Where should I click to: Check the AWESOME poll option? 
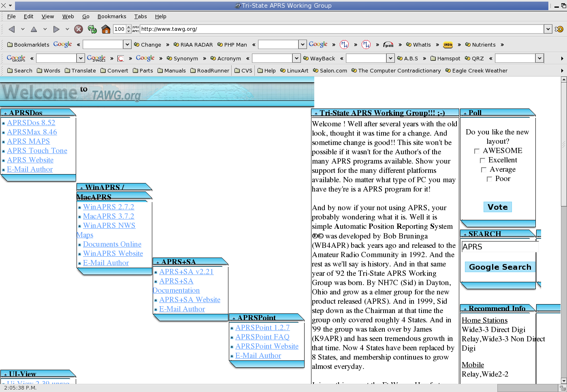coord(477,151)
